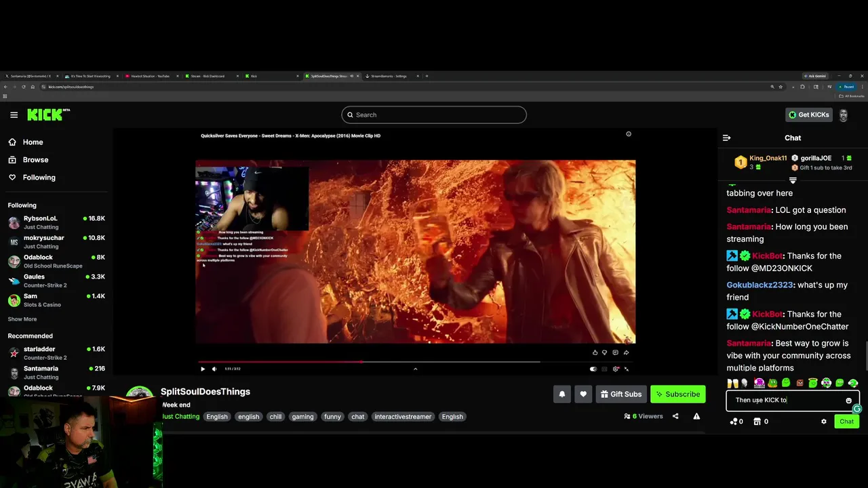Toggle subtitles button in video player
The image size is (868, 488).
click(x=604, y=369)
